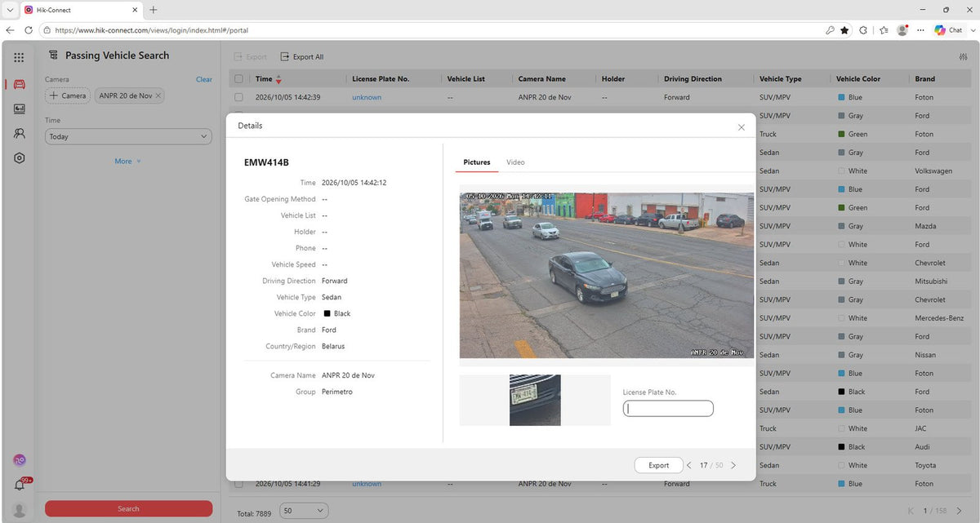Open the main vehicle capture picture
The height and width of the screenshot is (523, 980).
point(607,276)
